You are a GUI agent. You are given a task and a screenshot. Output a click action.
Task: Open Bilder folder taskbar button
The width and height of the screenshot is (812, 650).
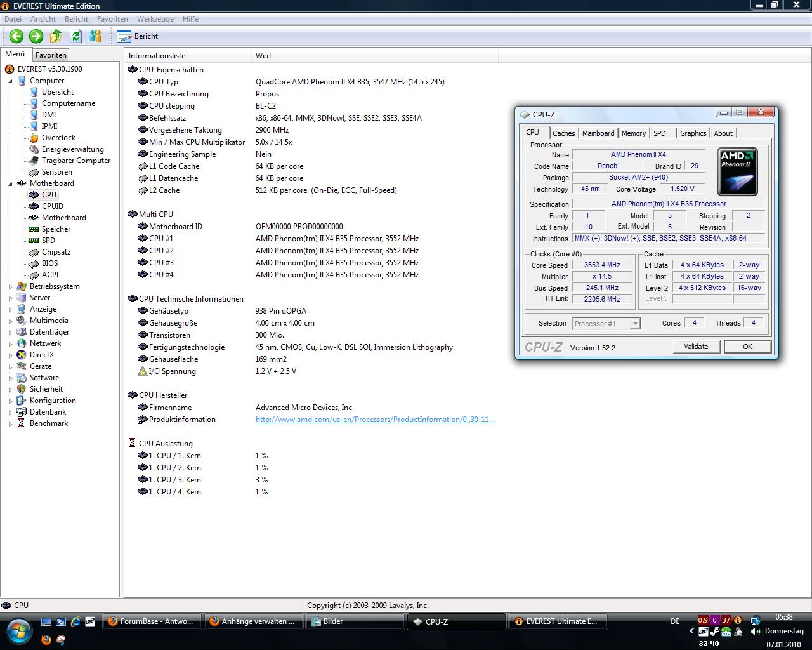pyautogui.click(x=355, y=621)
